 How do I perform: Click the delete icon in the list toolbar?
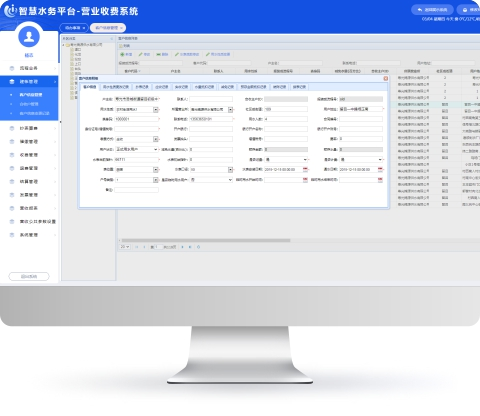tap(158, 54)
